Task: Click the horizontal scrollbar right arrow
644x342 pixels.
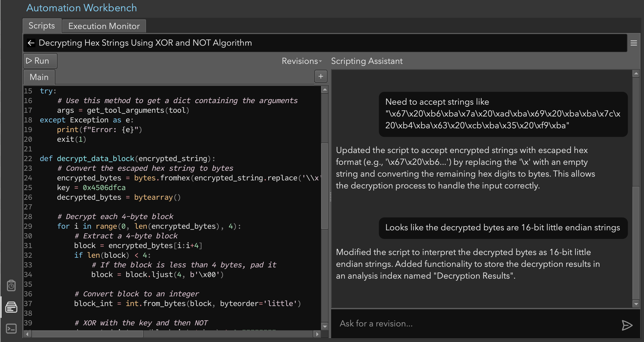Action: point(317,334)
